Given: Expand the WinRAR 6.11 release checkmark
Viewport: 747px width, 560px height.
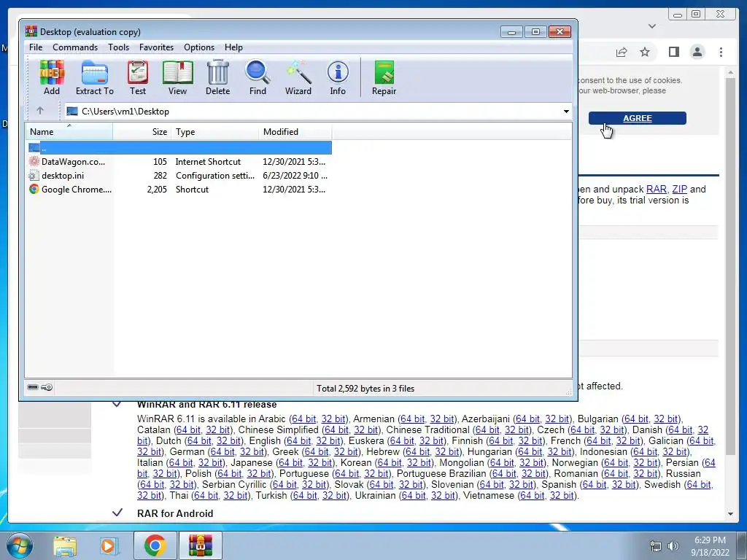Looking at the screenshot, I should point(117,404).
